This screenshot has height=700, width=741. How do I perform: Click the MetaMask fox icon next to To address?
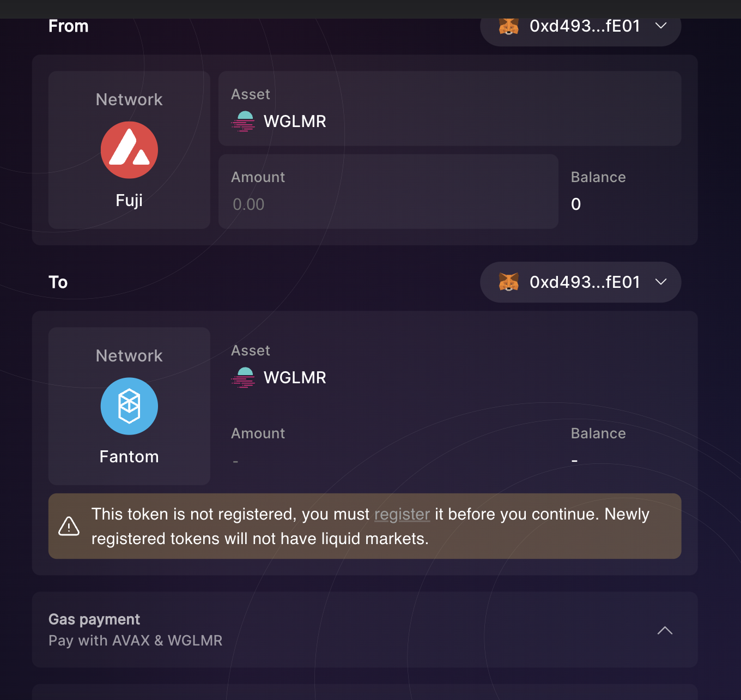pyautogui.click(x=509, y=282)
